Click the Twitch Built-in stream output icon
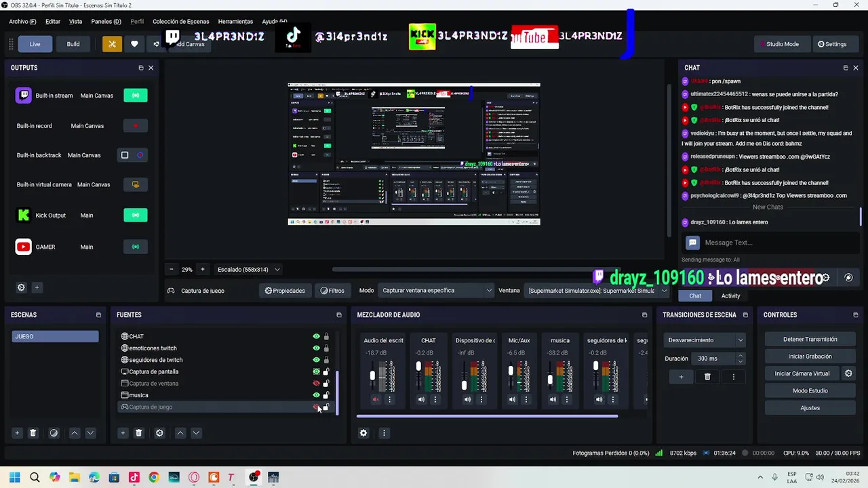The height and width of the screenshot is (488, 868). click(x=24, y=96)
